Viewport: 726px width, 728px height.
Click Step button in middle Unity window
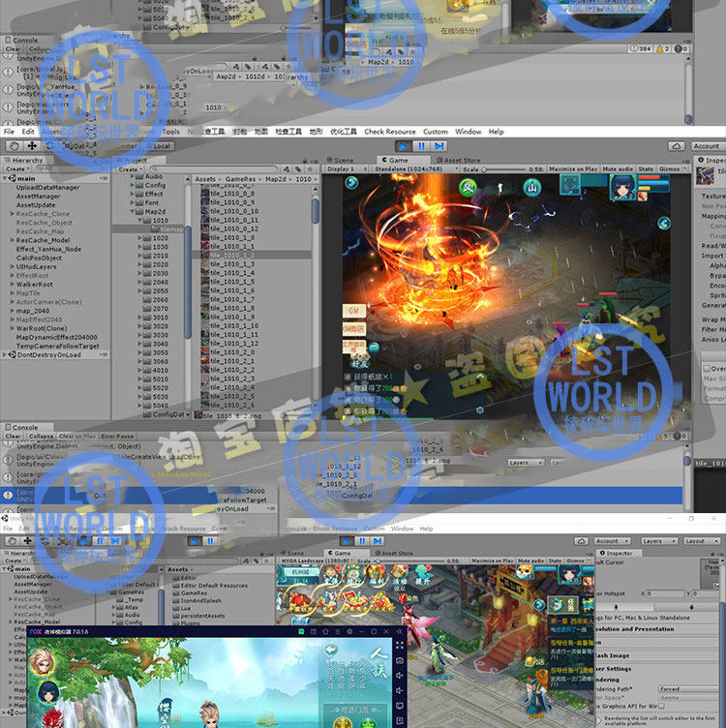(x=439, y=146)
